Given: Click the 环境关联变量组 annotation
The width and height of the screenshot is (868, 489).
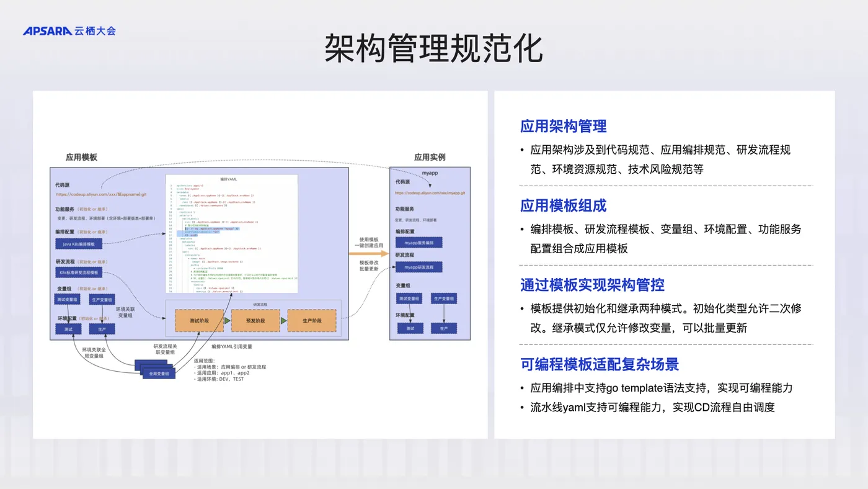Looking at the screenshot, I should [x=125, y=312].
